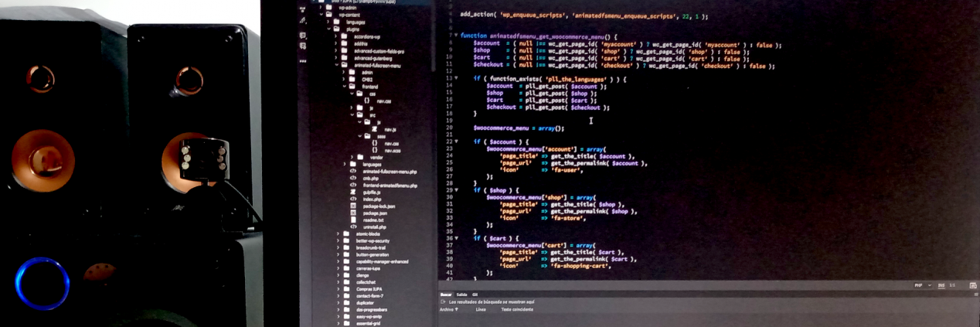Select the contact-form-7 folder

click(369, 295)
